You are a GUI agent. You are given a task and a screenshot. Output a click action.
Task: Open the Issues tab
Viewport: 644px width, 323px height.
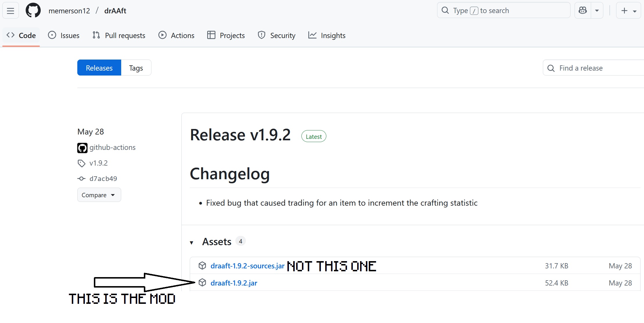[x=64, y=35]
